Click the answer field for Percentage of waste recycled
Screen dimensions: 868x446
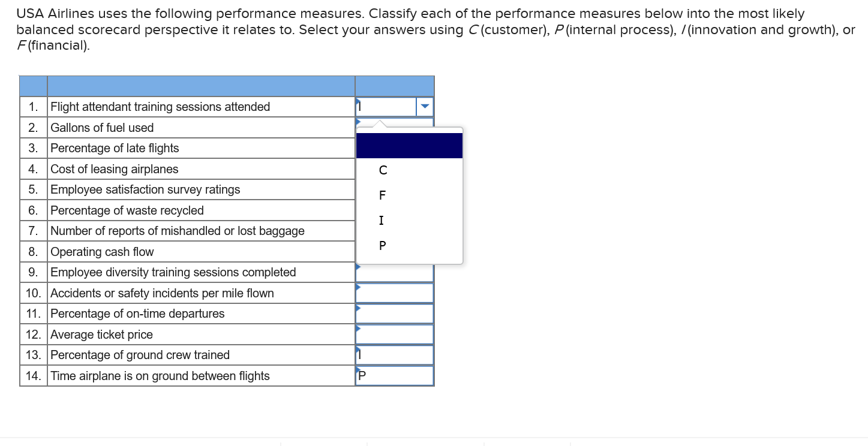point(394,210)
